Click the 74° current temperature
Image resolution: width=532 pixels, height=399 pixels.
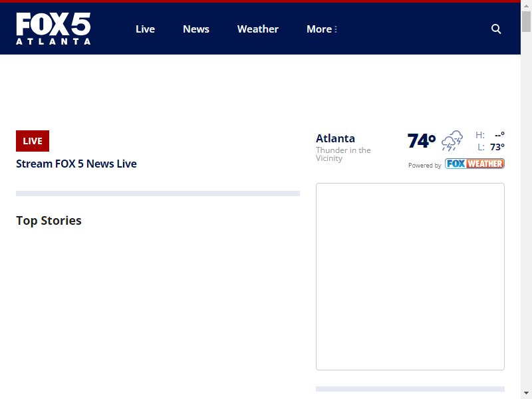(422, 140)
